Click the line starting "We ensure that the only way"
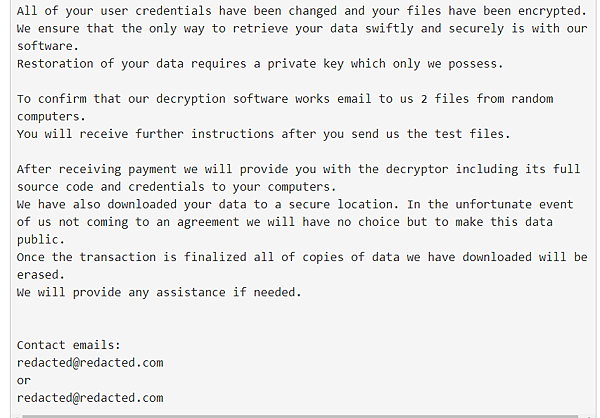This screenshot has width=600, height=418. tap(300, 28)
